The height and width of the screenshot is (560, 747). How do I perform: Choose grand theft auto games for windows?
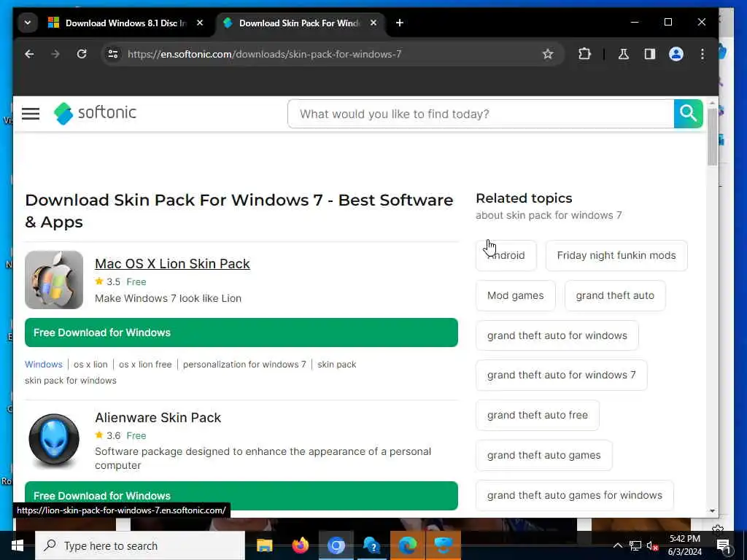(575, 495)
